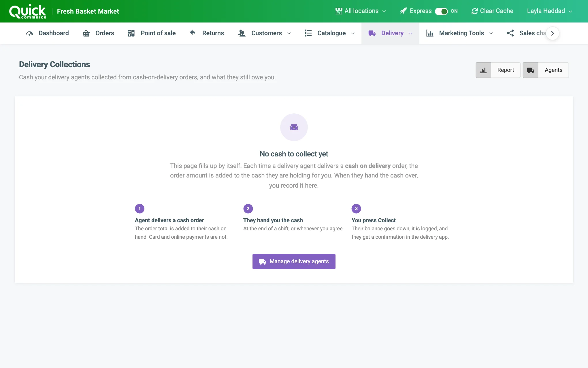Viewport: 588px width, 368px height.
Task: Click 'You press Collect' step title
Action: click(x=374, y=221)
